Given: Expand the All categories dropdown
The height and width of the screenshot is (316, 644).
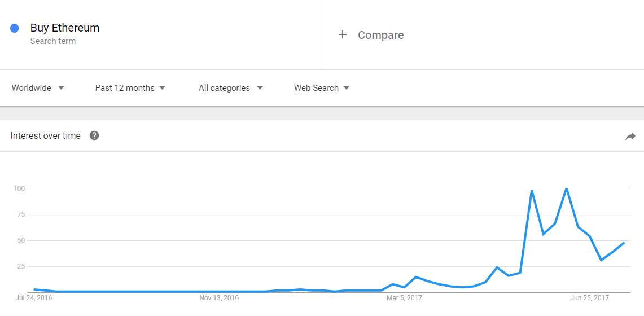Looking at the screenshot, I should 230,88.
